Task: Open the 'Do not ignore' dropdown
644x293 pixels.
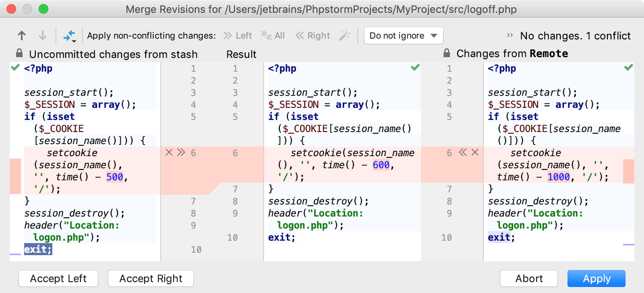Action: (403, 36)
